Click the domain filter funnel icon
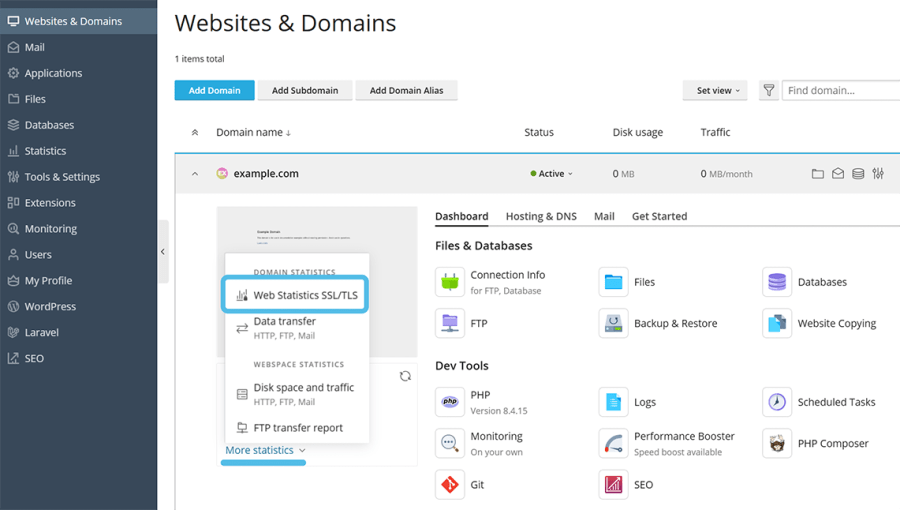900x510 pixels. tap(768, 90)
